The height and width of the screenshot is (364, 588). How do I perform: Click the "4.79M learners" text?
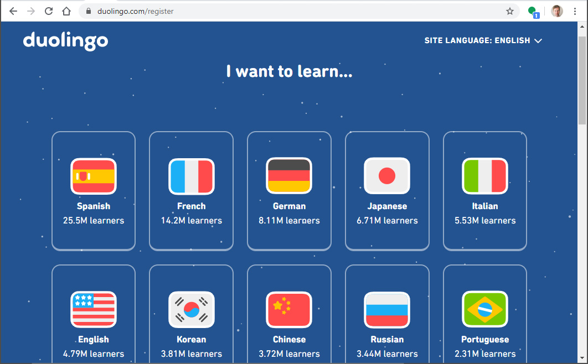click(x=94, y=354)
